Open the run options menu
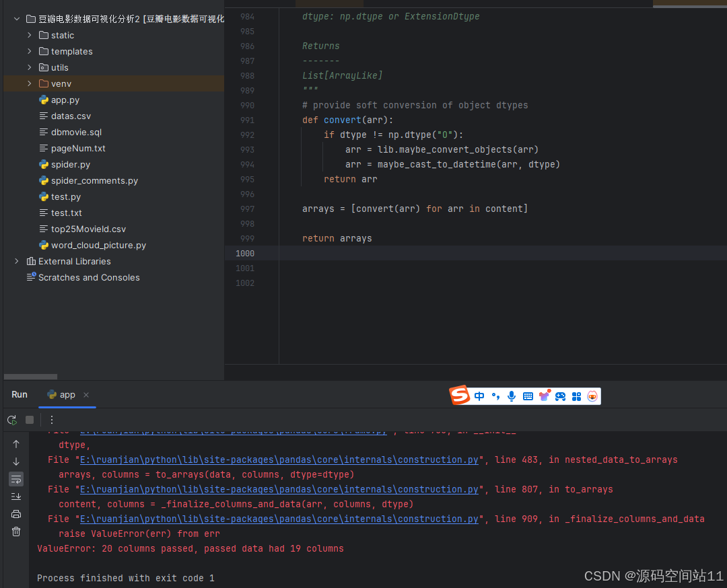 pos(51,419)
